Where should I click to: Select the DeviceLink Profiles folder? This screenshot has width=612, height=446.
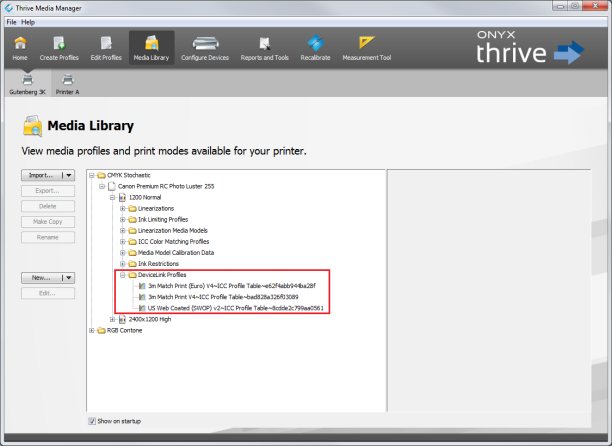(x=158, y=275)
